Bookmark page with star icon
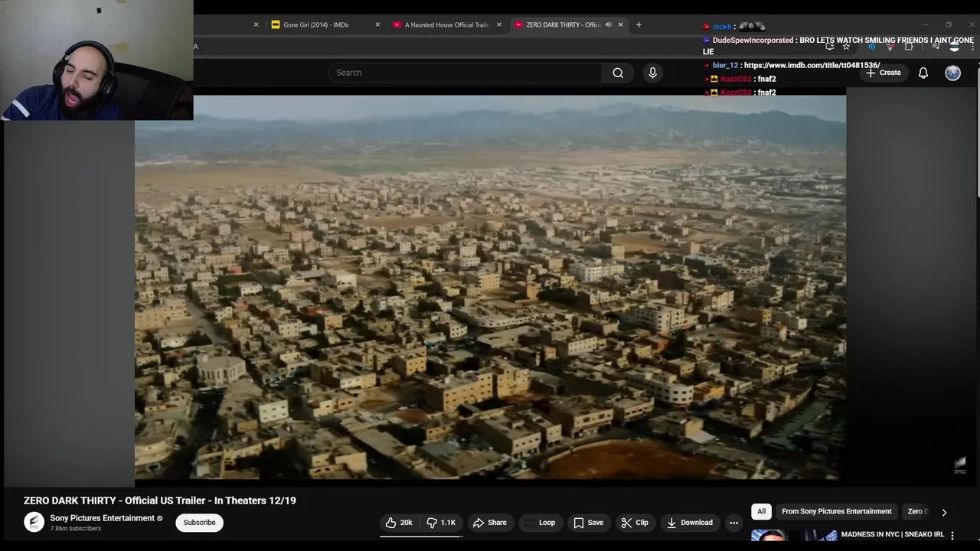The width and height of the screenshot is (980, 551). click(x=846, y=47)
